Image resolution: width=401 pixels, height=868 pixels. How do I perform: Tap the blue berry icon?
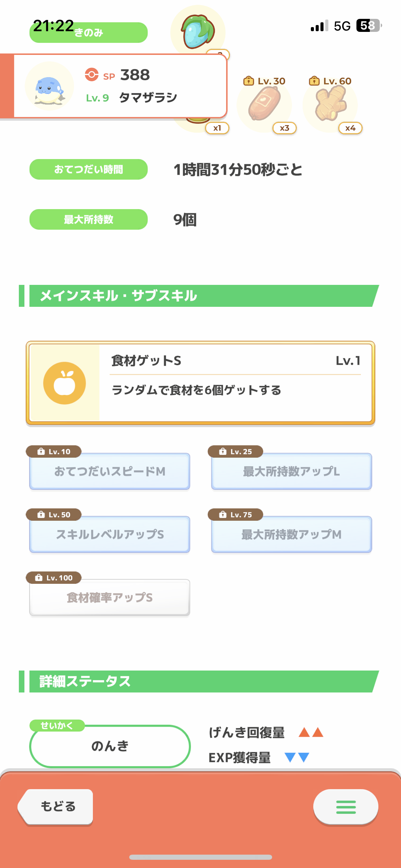click(198, 31)
